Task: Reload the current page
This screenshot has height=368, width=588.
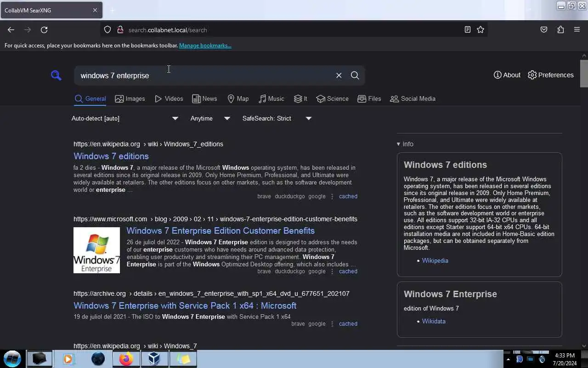Action: (x=44, y=30)
